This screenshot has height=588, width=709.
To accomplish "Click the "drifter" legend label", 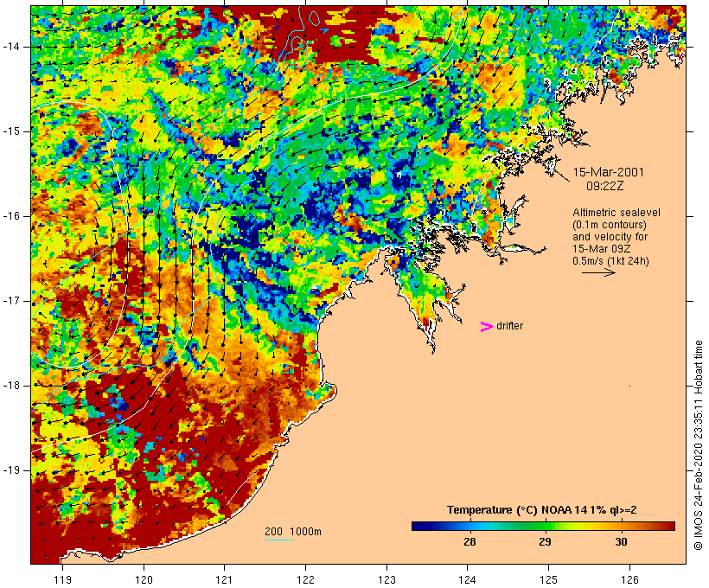I will pyautogui.click(x=509, y=326).
